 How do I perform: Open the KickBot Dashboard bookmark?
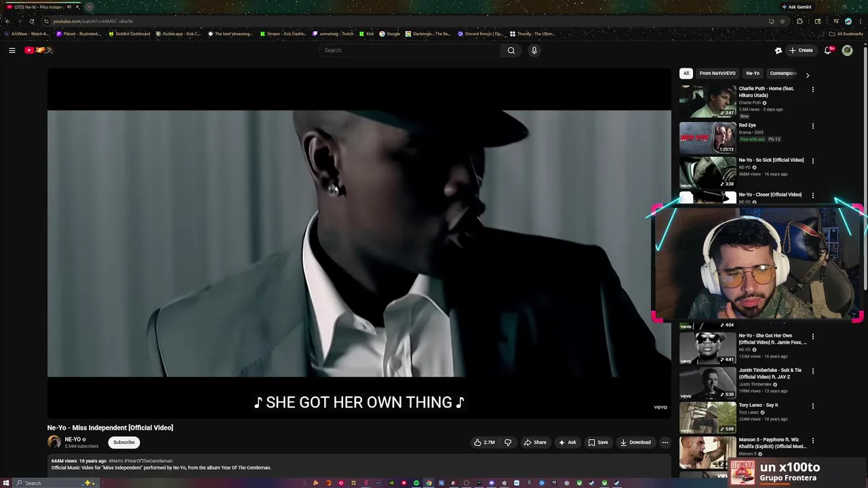[129, 34]
